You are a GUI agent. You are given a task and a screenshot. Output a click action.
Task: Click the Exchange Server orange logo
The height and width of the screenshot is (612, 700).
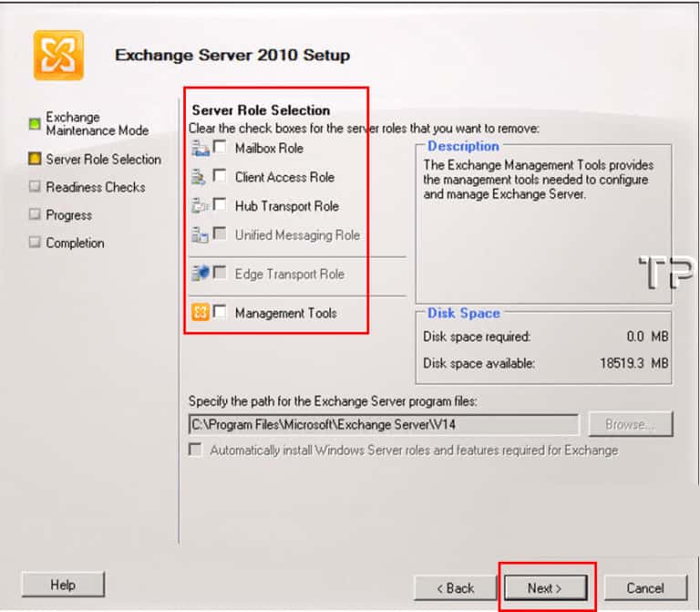coord(58,56)
